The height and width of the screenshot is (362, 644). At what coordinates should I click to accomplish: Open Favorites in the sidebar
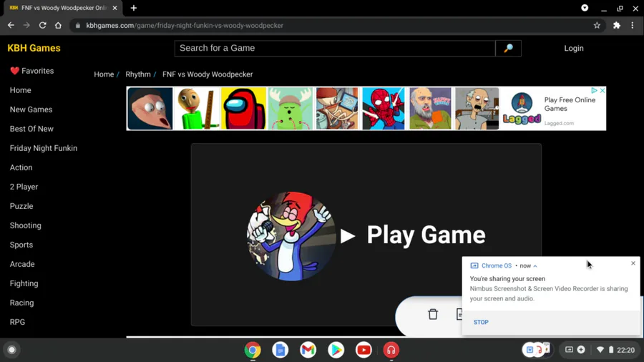click(x=32, y=71)
